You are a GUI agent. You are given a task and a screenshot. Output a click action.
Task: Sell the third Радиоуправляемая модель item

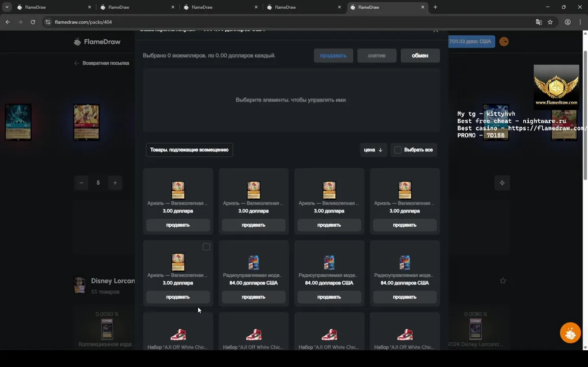click(x=405, y=297)
